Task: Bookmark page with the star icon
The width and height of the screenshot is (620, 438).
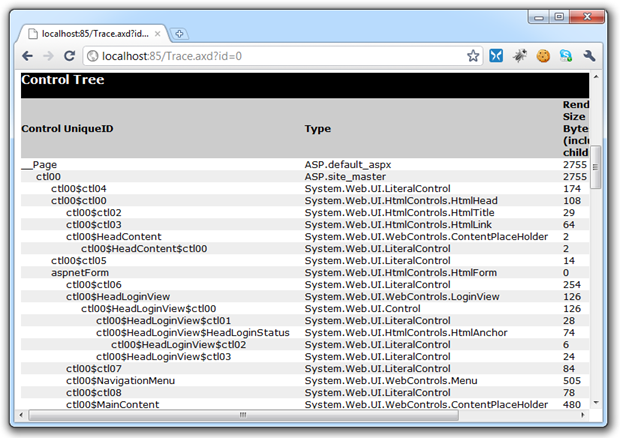Action: coord(473,56)
